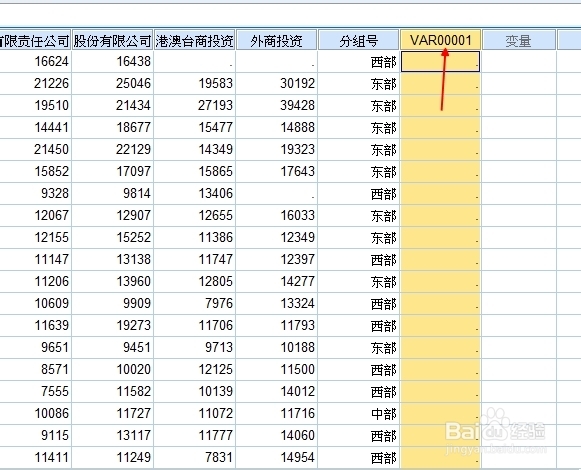Click cell value 12349

(298, 237)
